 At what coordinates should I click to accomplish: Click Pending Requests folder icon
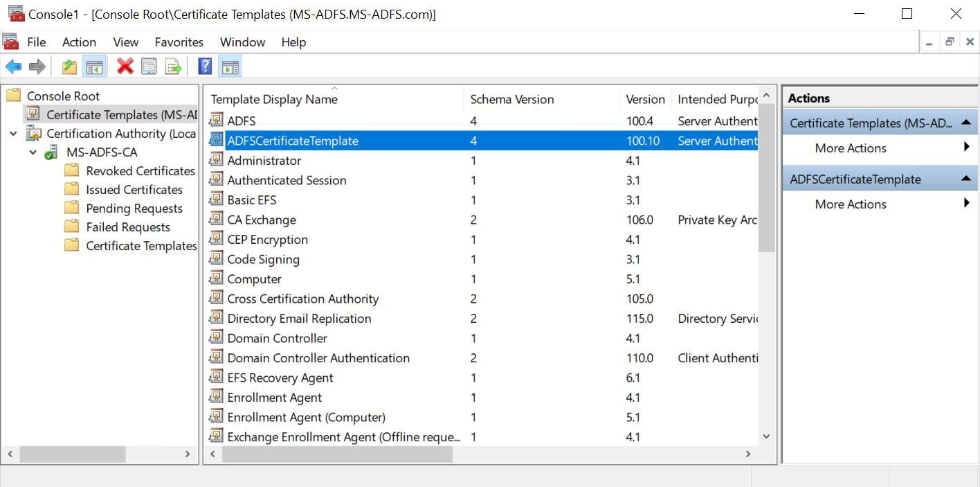pyautogui.click(x=71, y=208)
